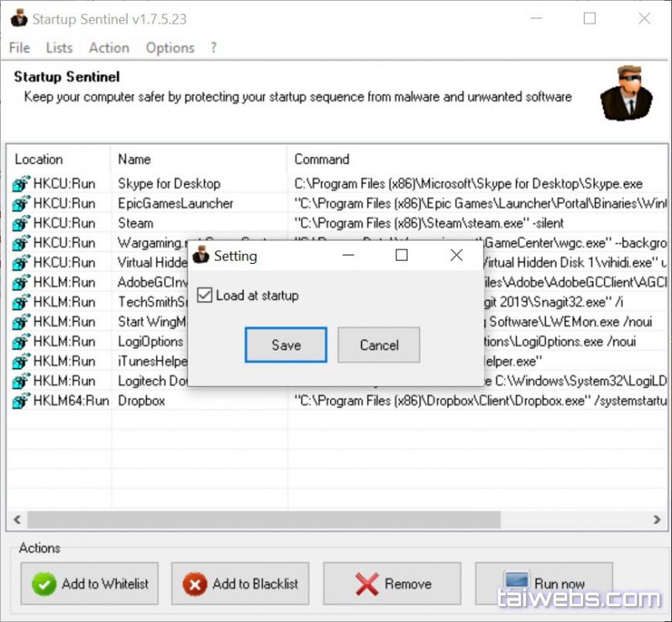Screen dimensions: 672x622
Task: Open the Action menu
Action: click(109, 48)
